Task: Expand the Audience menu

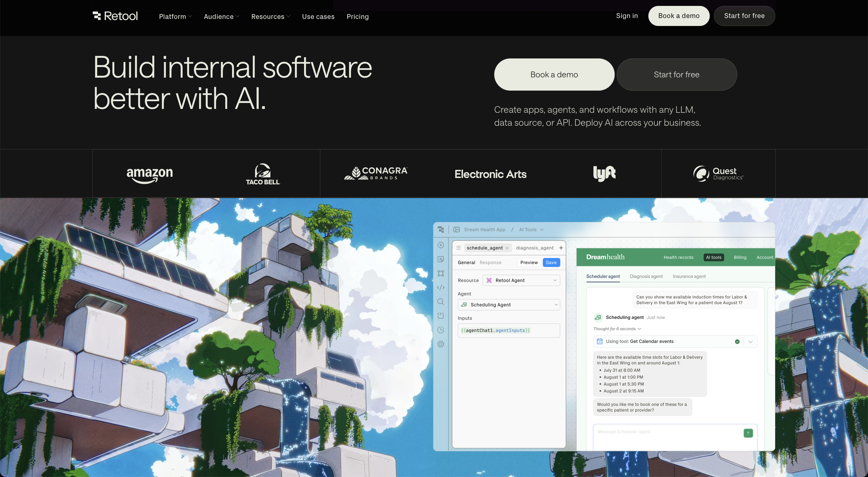Action: [x=221, y=17]
